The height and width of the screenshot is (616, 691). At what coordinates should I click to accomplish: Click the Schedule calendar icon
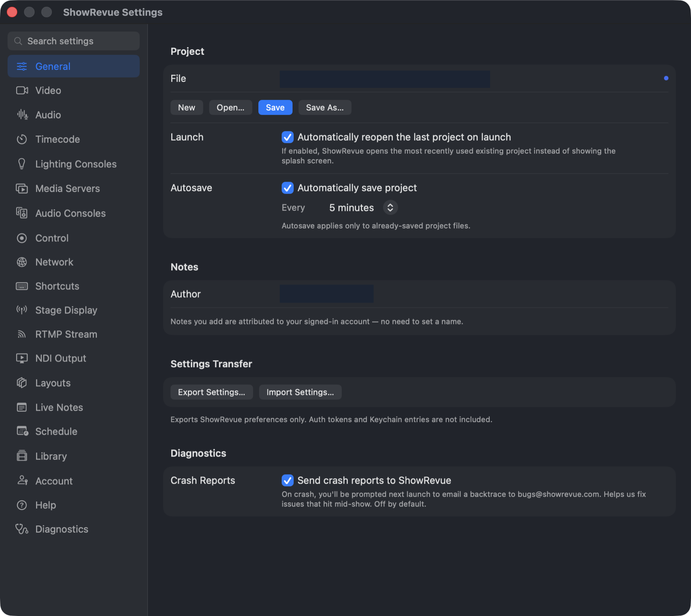tap(22, 431)
